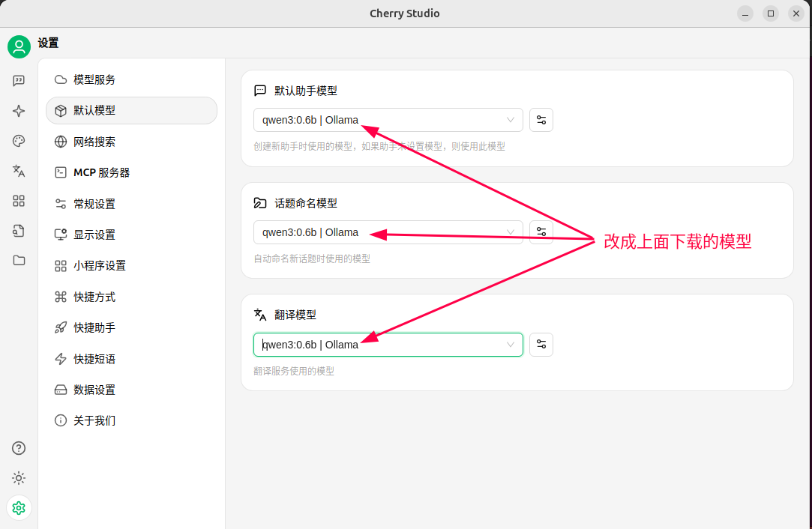Open 翻译模型 parameter settings button
The image size is (812, 529).
[541, 345]
